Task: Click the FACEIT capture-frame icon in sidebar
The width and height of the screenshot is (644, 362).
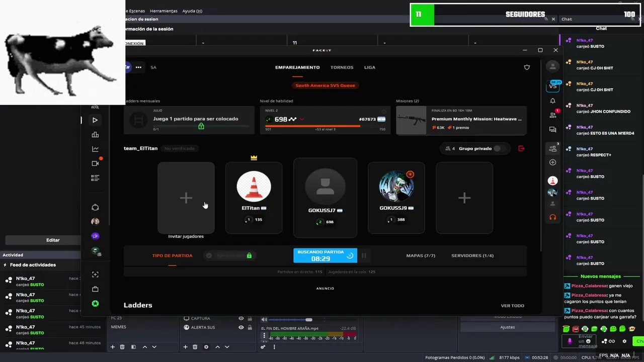Action: point(95,275)
